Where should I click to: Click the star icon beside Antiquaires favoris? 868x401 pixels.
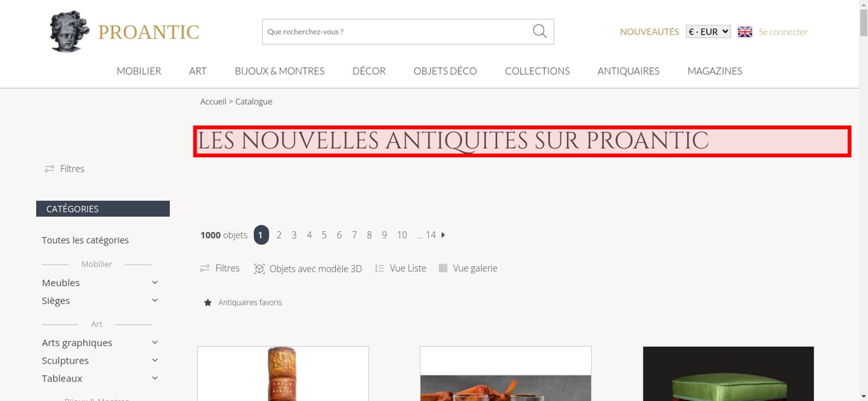pos(208,302)
